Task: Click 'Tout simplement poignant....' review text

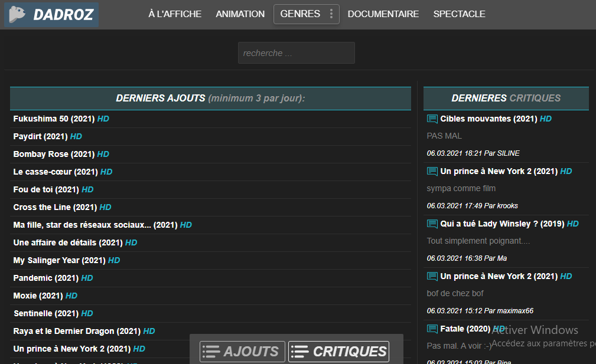Action: pyautogui.click(x=478, y=241)
